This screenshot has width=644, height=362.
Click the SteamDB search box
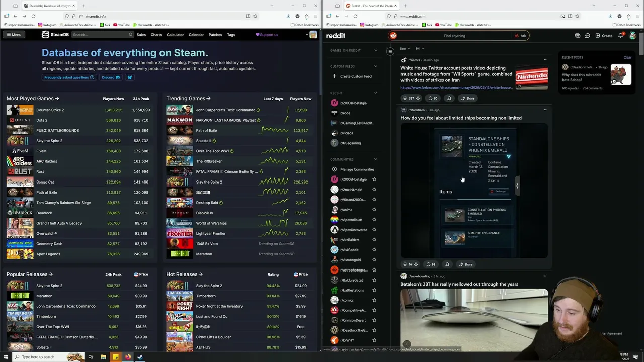pyautogui.click(x=103, y=35)
